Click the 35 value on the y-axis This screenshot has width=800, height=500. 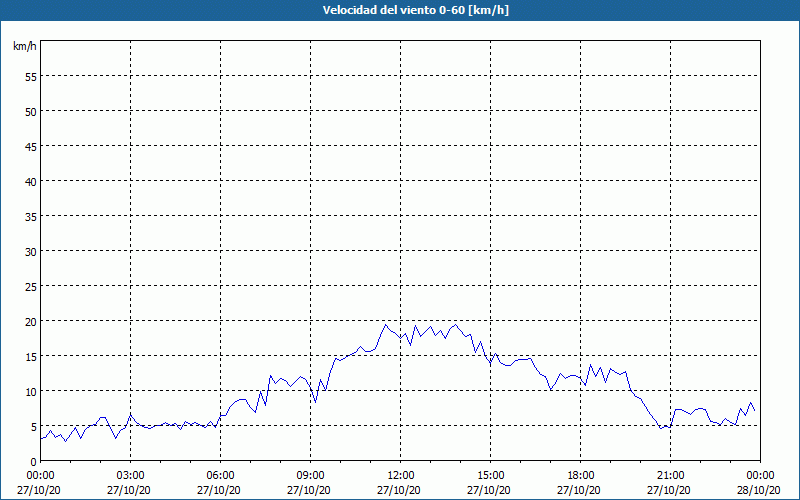click(x=31, y=217)
